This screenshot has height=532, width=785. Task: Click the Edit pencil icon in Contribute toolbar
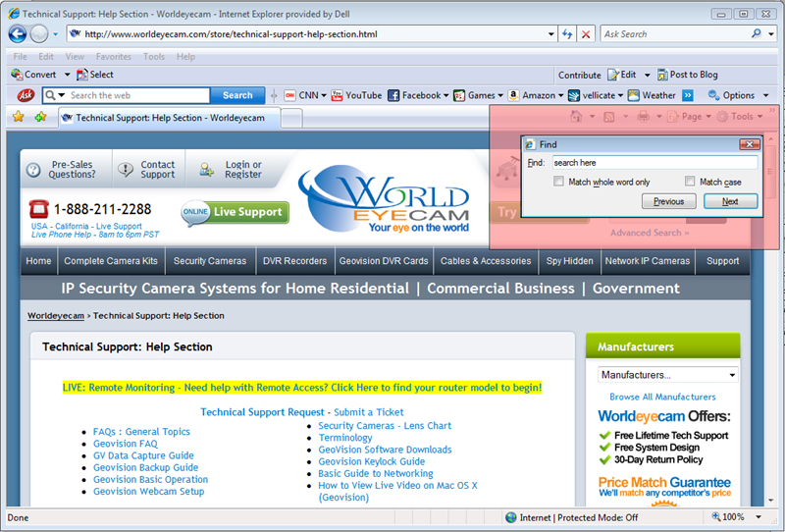click(613, 75)
